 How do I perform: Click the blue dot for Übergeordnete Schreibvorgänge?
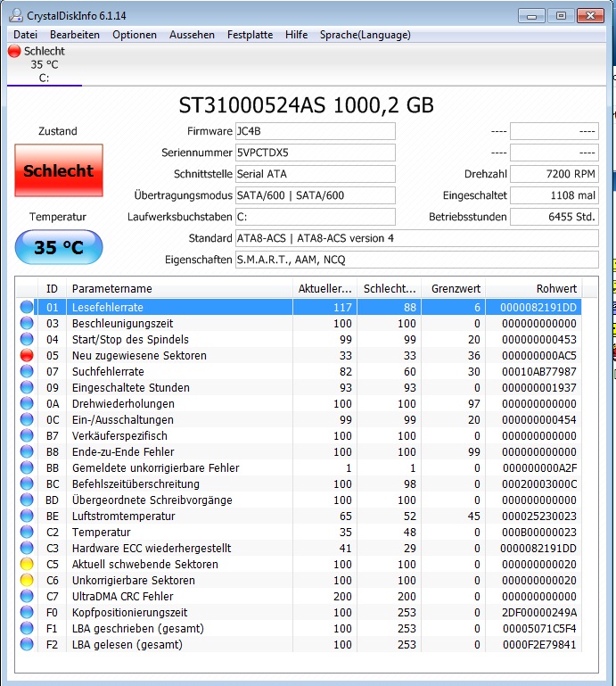click(27, 500)
